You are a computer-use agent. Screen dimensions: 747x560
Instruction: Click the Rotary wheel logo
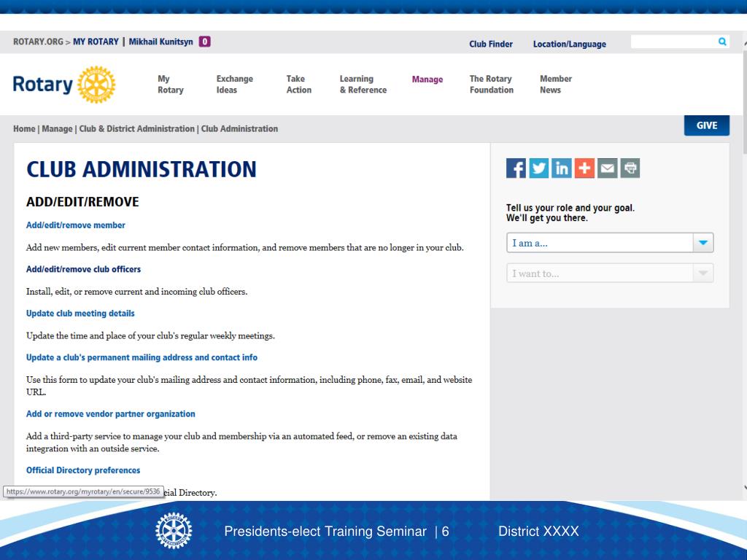pyautogui.click(x=97, y=85)
